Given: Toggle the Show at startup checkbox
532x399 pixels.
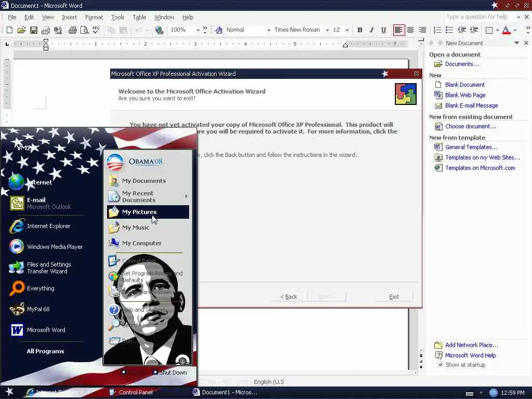Looking at the screenshot, I should click(440, 365).
